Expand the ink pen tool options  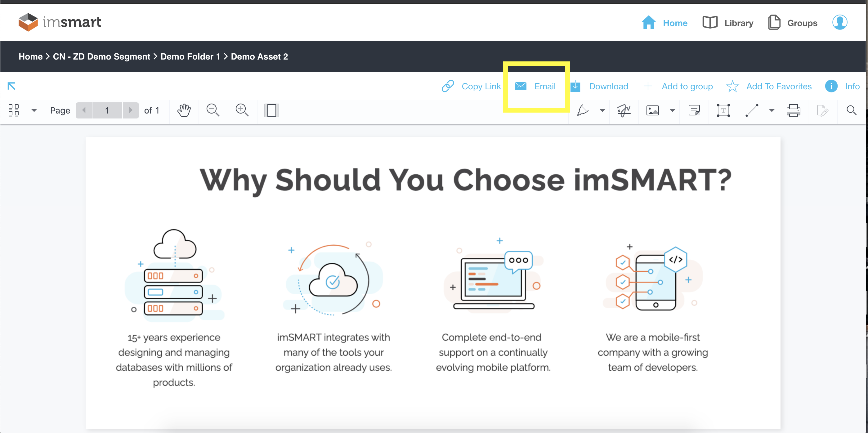point(602,110)
